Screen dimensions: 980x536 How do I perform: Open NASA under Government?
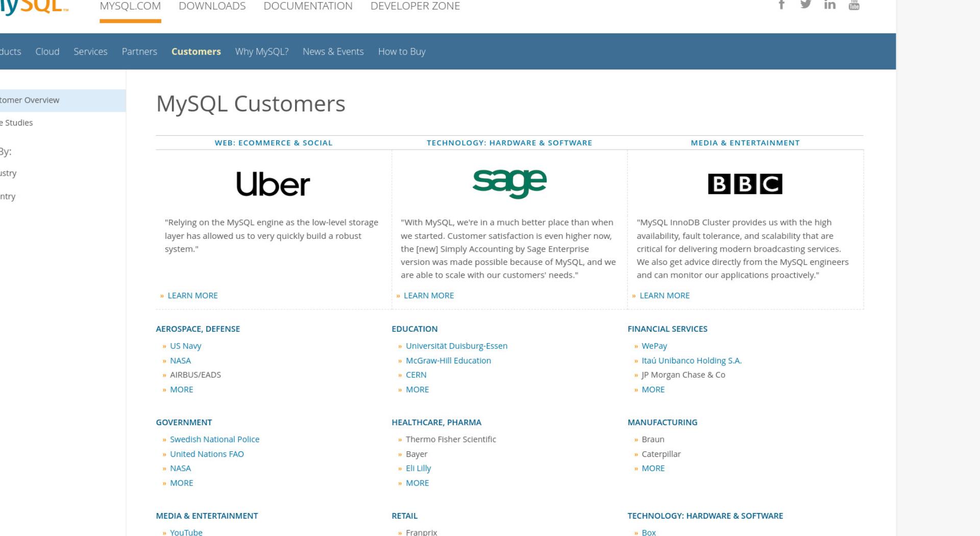tap(180, 469)
